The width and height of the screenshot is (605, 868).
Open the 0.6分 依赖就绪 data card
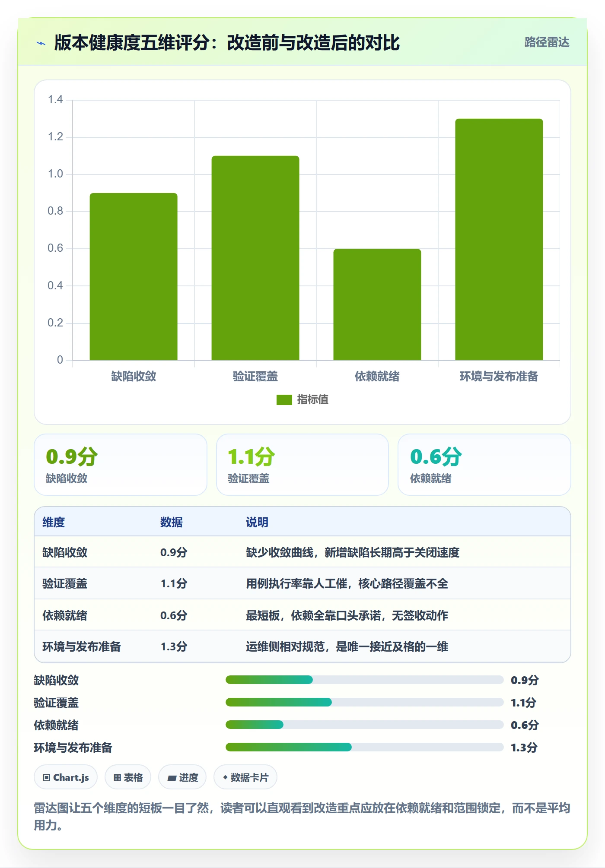[x=484, y=465]
